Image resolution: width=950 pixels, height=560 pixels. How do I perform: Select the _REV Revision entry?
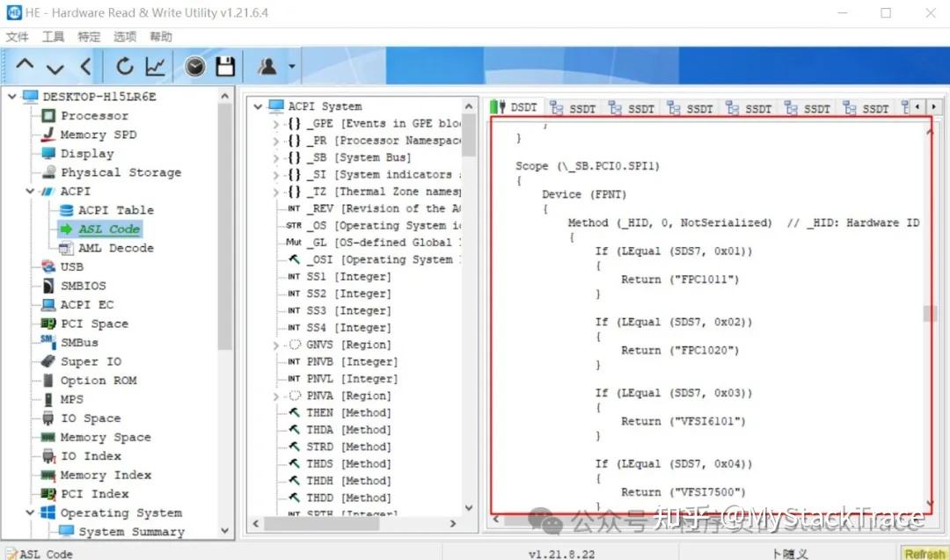click(x=384, y=209)
